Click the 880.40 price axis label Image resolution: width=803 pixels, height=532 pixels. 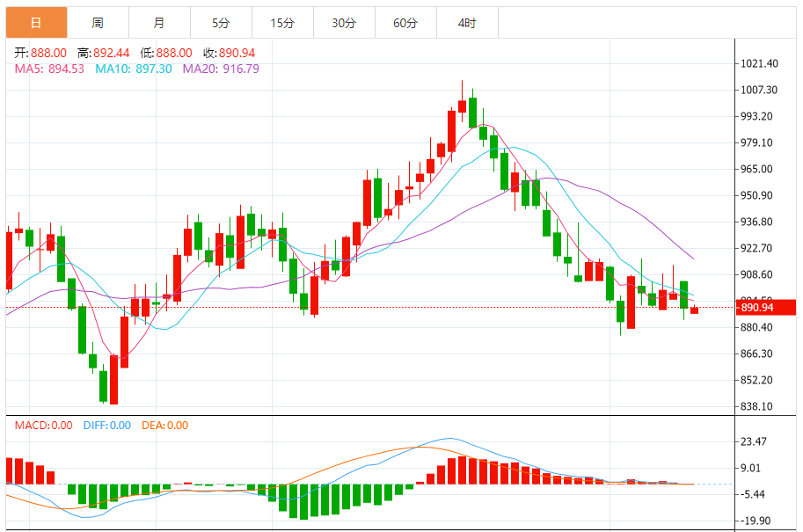tap(757, 327)
